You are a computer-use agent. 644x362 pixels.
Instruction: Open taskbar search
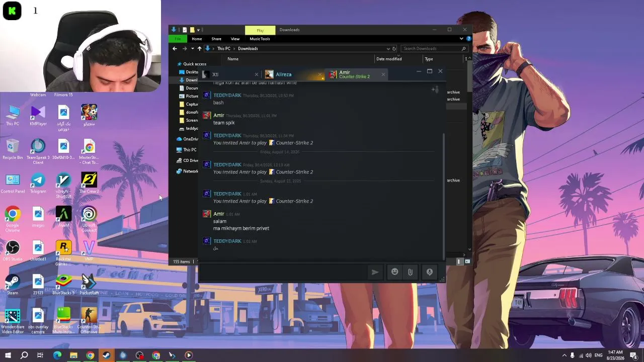pos(24,355)
